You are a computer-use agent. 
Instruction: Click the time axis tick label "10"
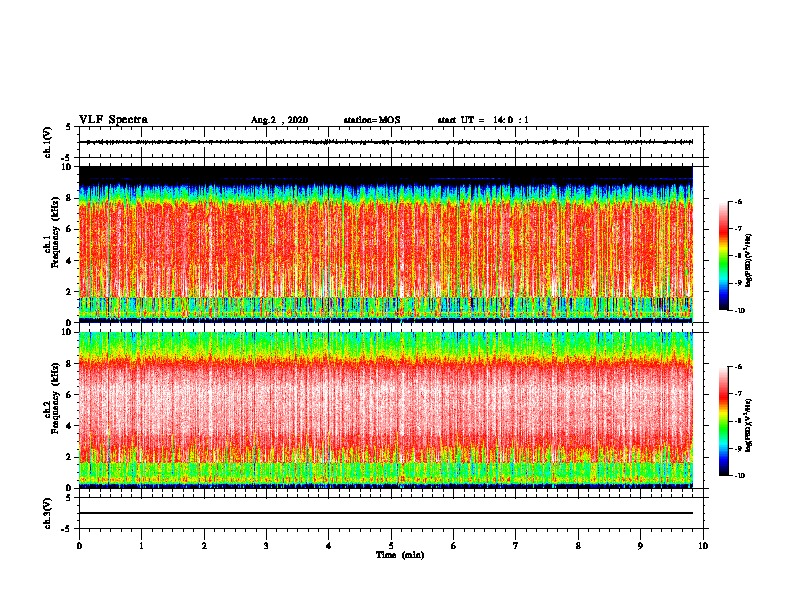703,546
